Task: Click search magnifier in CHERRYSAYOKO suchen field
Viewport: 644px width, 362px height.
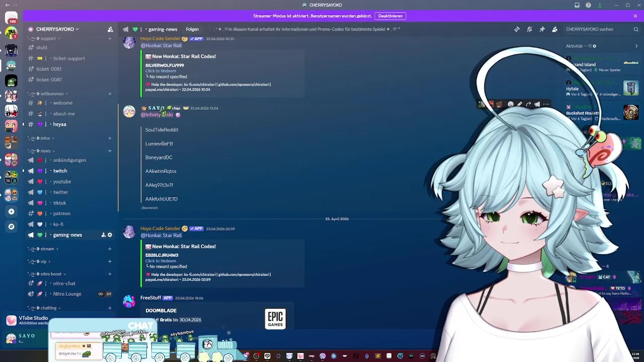Action: (x=636, y=29)
